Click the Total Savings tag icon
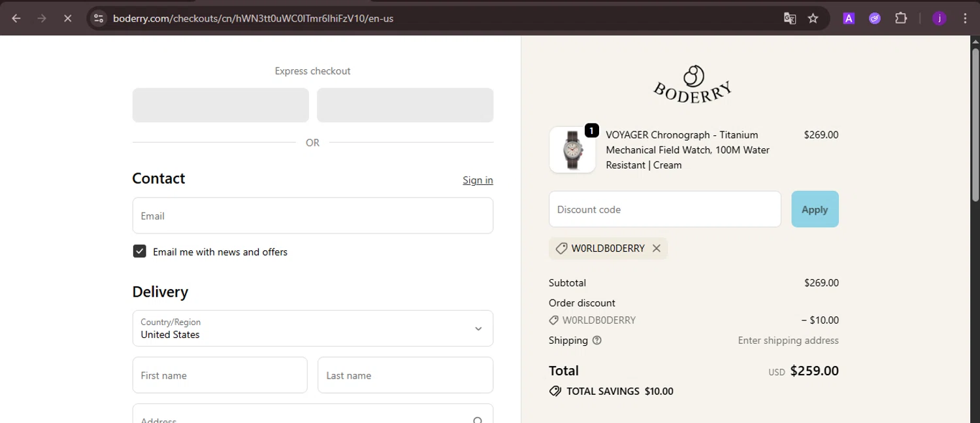The width and height of the screenshot is (980, 423). pos(555,392)
